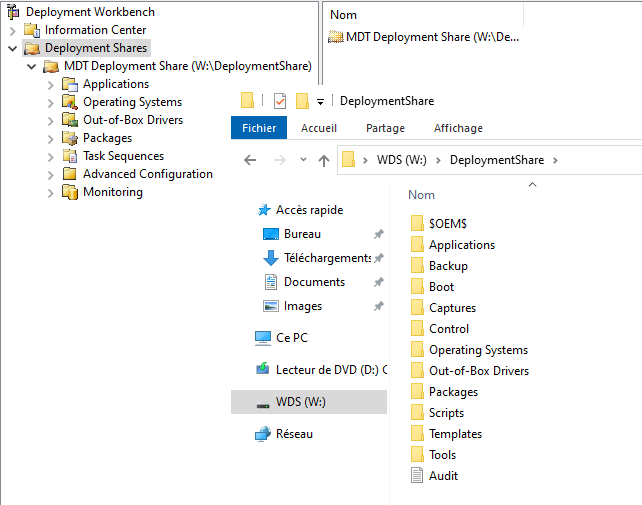Select the Tools folder
Screen dimensions: 642x505
tap(433, 455)
